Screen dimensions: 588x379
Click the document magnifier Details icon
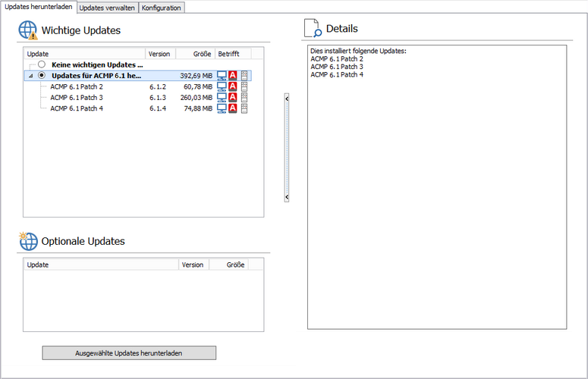(313, 29)
